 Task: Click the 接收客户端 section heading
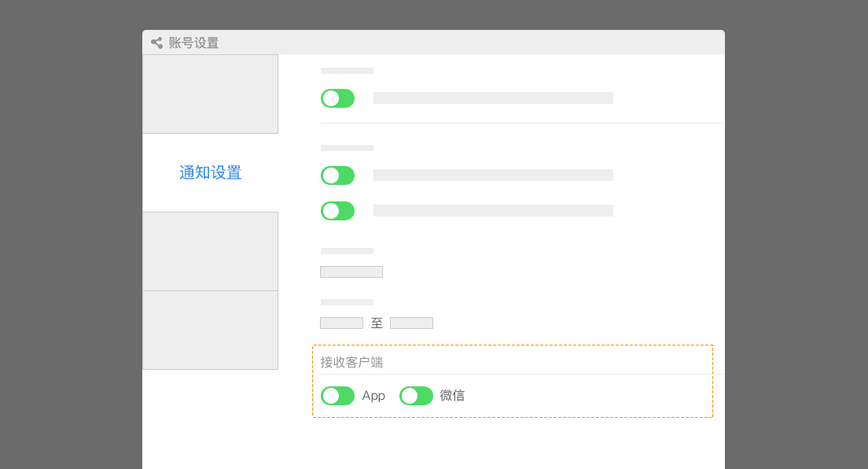click(x=351, y=363)
